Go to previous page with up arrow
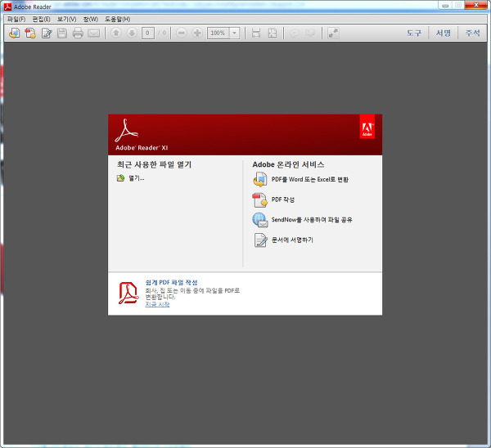The image size is (491, 448). pos(116,33)
